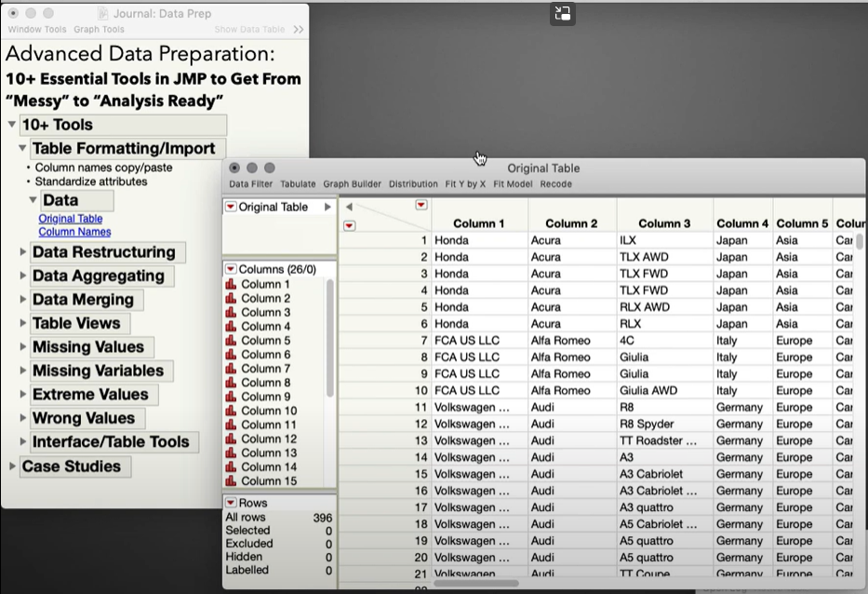Start the Distribution platform

pyautogui.click(x=413, y=184)
